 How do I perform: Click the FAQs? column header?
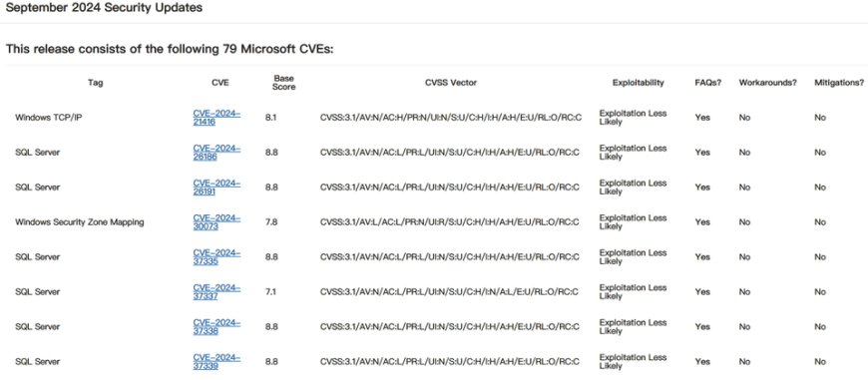708,83
